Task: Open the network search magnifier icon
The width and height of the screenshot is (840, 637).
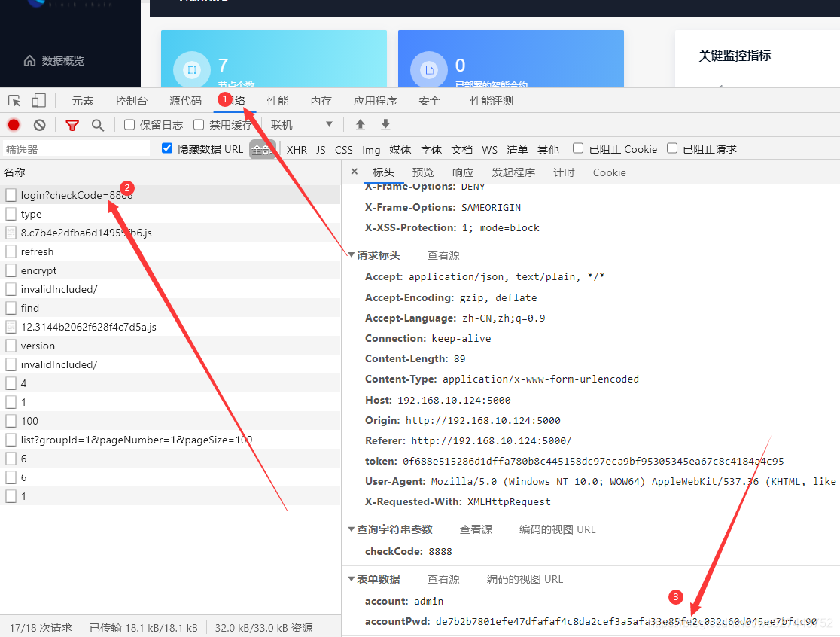Action: tap(98, 125)
